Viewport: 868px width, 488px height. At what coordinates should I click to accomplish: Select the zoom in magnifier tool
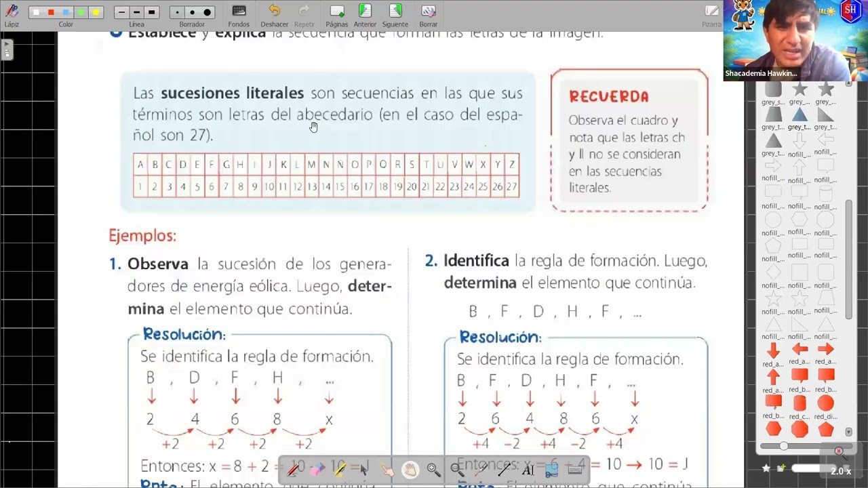tap(433, 469)
